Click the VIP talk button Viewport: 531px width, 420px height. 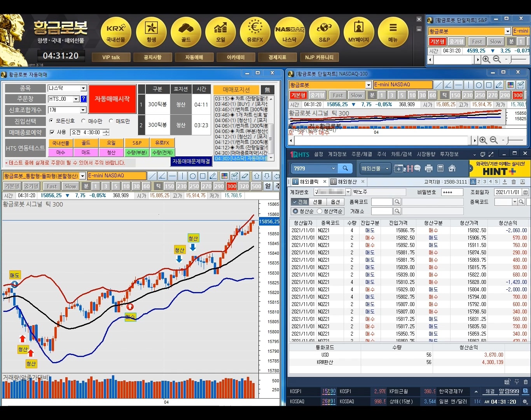pos(111,57)
